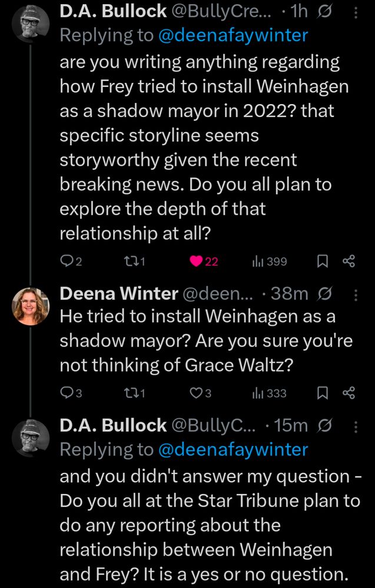Open first @deenafaywinter reply link

(233, 35)
